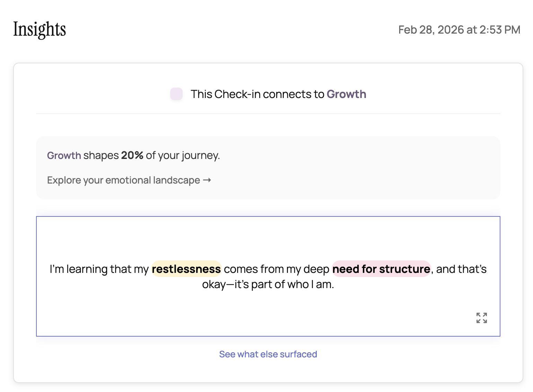Click 'Growth' in 'Growth shapes 20%' line
The width and height of the screenshot is (533, 392).
(x=64, y=155)
